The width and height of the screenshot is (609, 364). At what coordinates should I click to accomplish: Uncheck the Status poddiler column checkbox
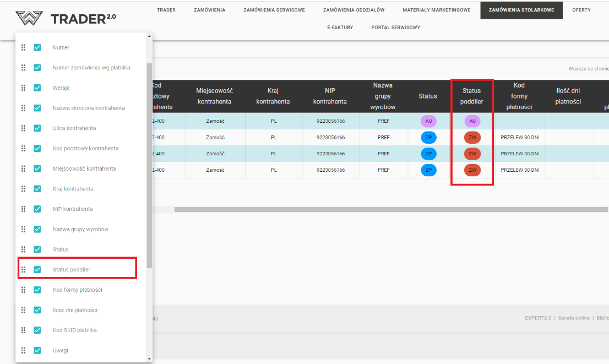(x=37, y=269)
